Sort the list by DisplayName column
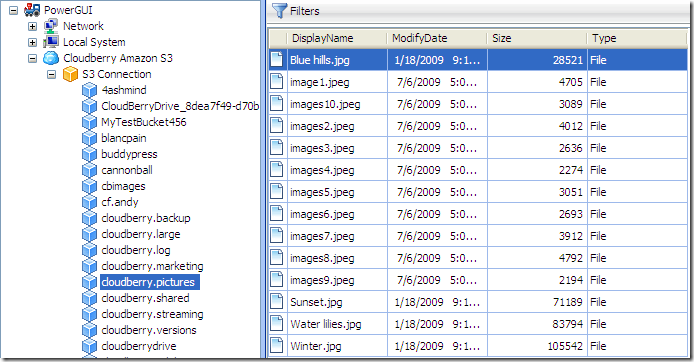The width and height of the screenshot is (694, 362). pyautogui.click(x=337, y=39)
